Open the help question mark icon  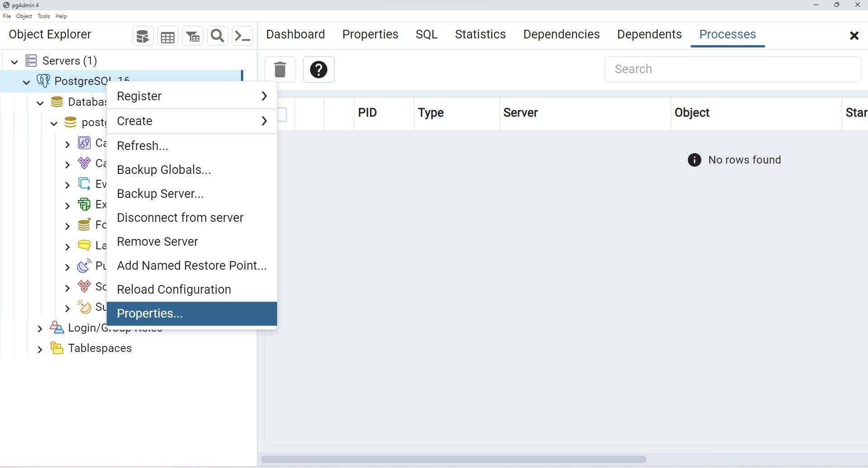tap(318, 70)
